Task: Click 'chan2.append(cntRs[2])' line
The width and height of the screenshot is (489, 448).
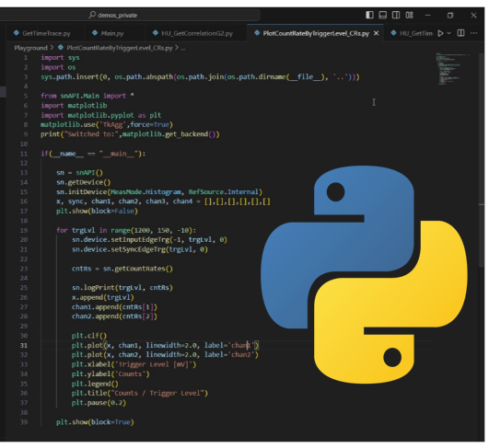Action: (x=114, y=316)
